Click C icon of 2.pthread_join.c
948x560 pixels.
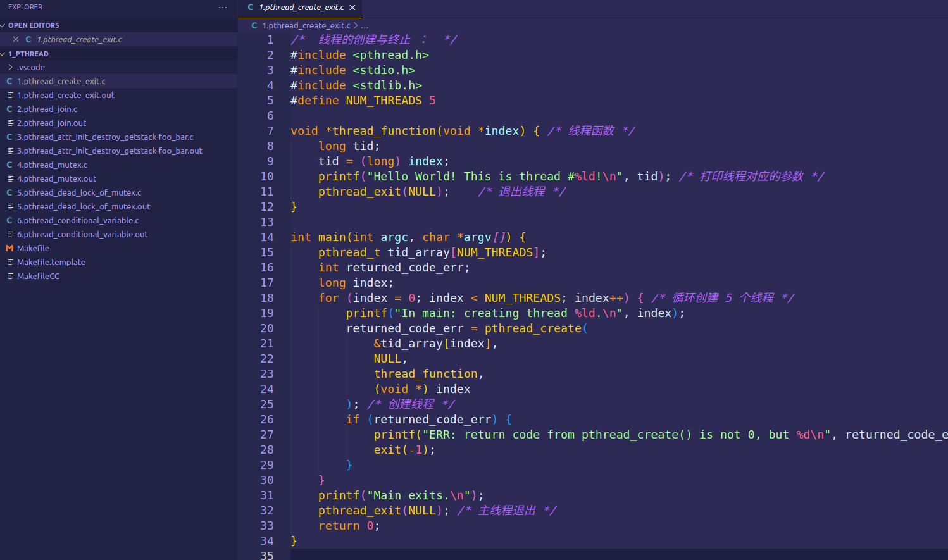(x=9, y=109)
